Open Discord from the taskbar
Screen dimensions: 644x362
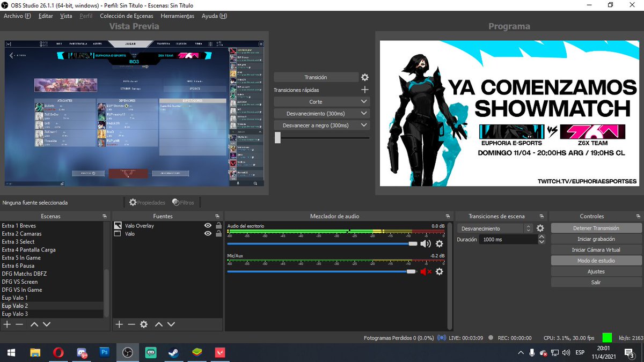pos(82,352)
